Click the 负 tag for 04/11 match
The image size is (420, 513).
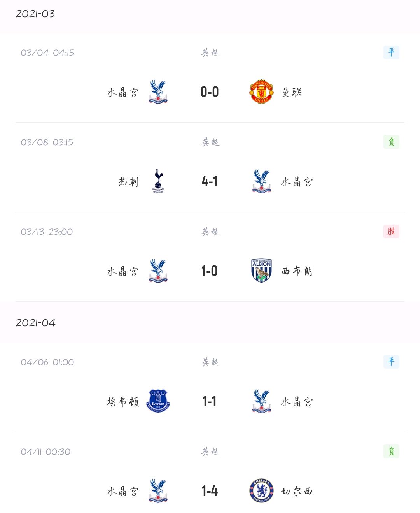point(391,451)
